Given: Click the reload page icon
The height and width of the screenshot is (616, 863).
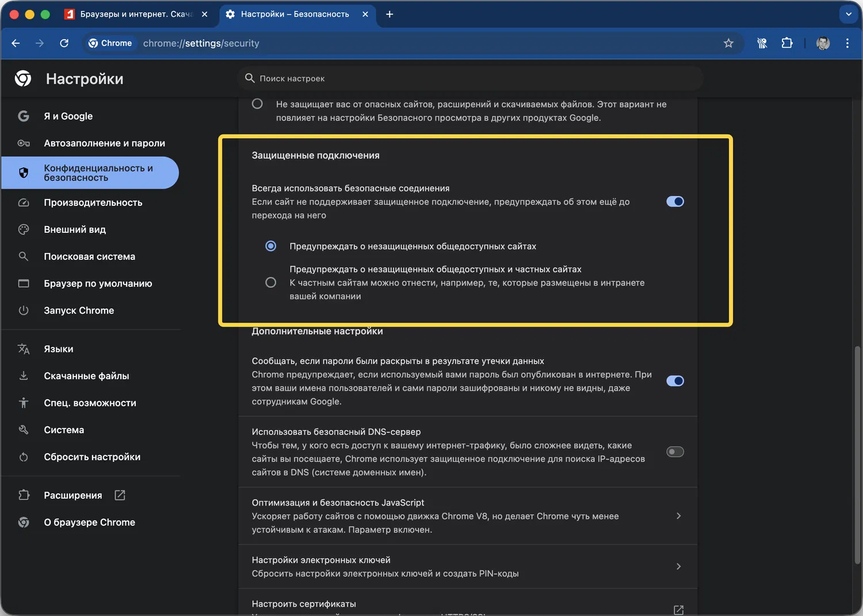Looking at the screenshot, I should [64, 43].
